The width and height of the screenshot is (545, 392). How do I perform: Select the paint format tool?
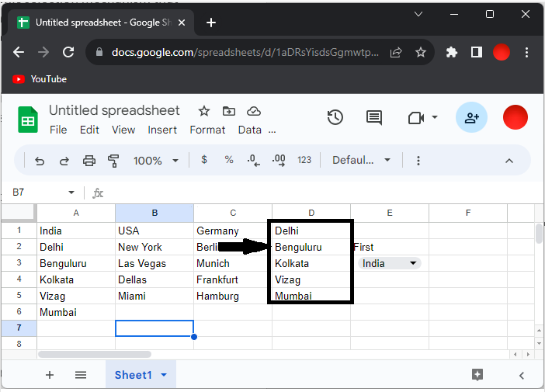(114, 161)
